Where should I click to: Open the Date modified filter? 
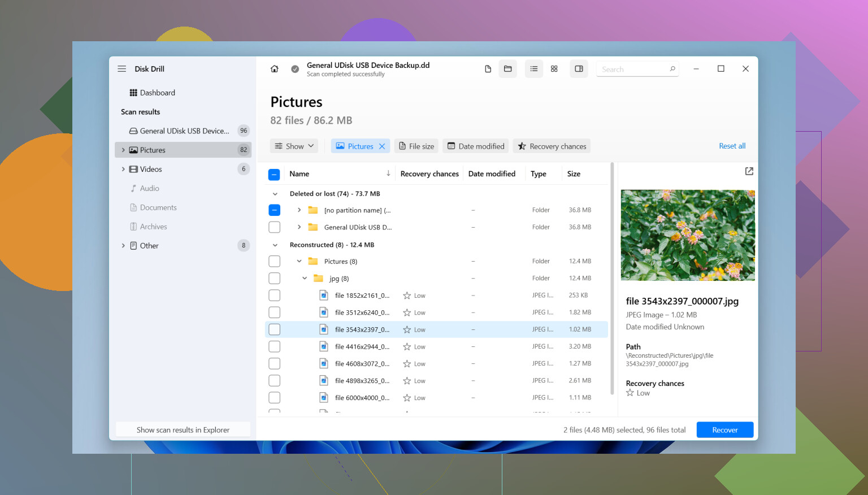[476, 146]
